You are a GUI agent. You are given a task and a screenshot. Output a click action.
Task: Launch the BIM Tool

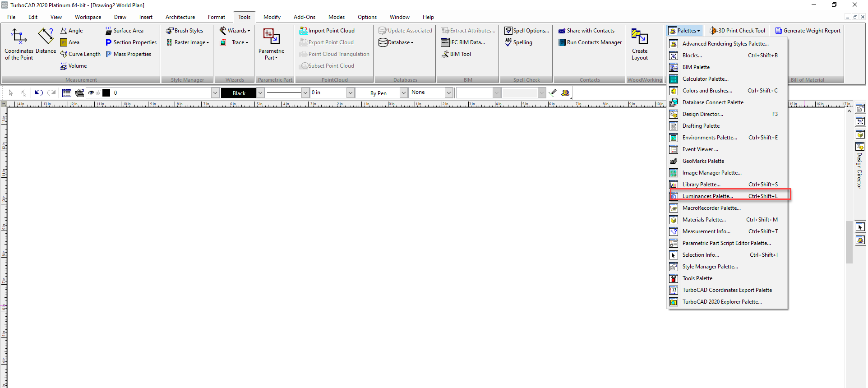coord(456,54)
